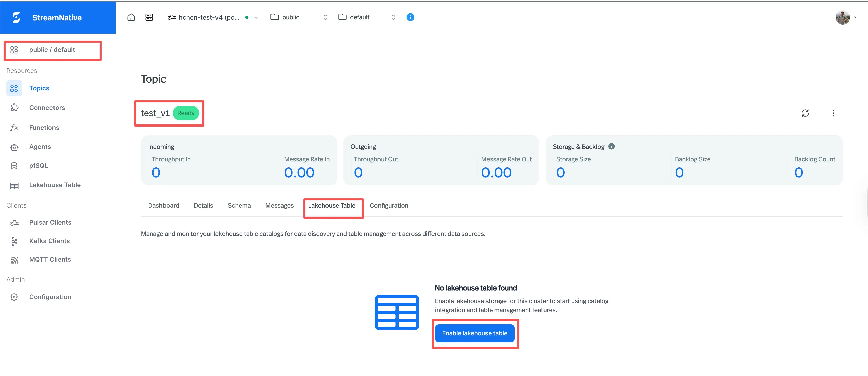Open Lakehouse Table in the sidebar
The width and height of the screenshot is (868, 376).
[55, 185]
